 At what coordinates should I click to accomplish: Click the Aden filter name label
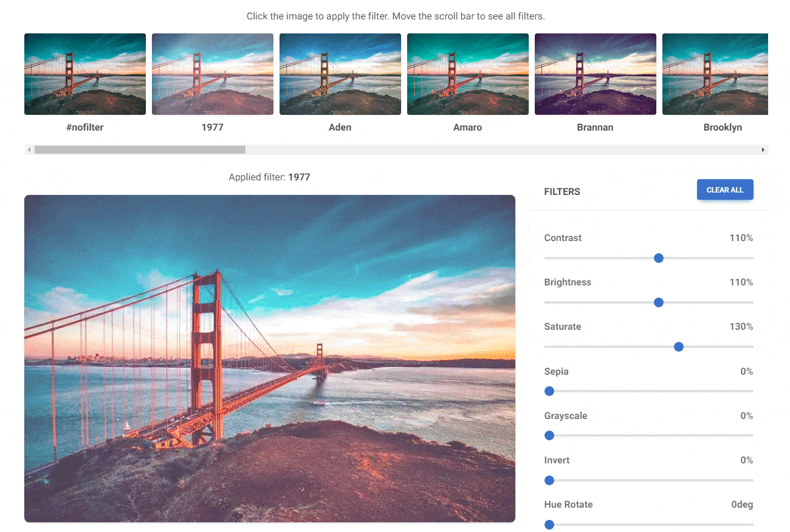point(340,128)
